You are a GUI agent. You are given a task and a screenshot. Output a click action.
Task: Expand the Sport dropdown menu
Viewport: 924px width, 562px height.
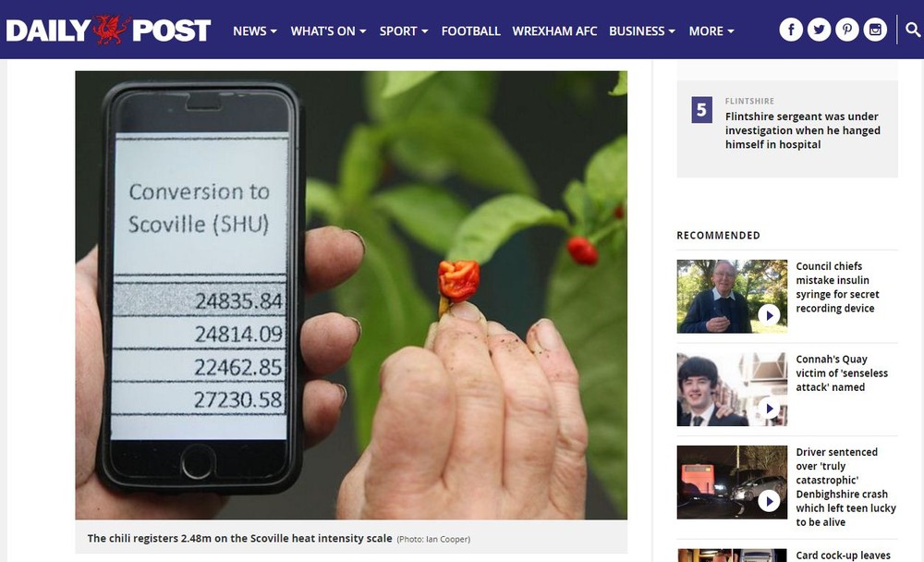point(404,31)
